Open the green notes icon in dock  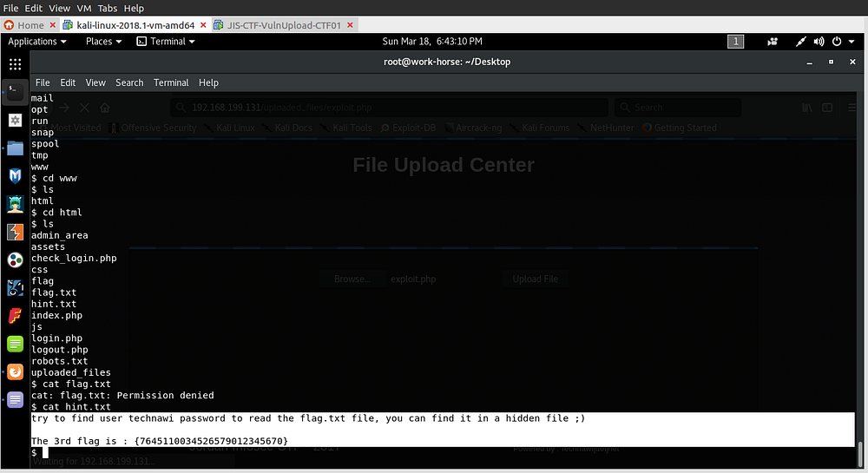[15, 344]
